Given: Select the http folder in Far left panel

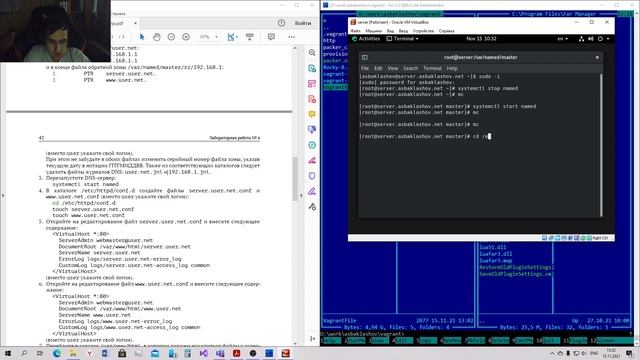Looking at the screenshot, I should point(329,41).
